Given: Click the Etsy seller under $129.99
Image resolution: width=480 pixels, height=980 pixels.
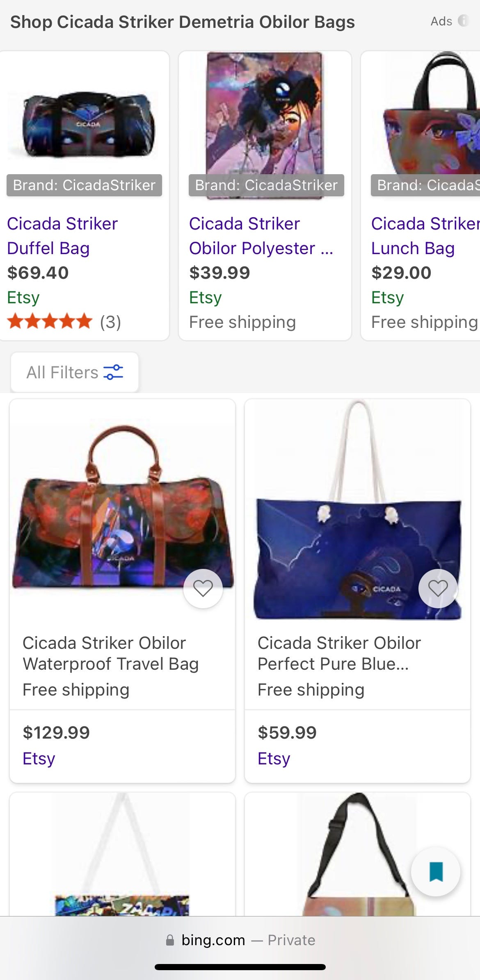Looking at the screenshot, I should click(39, 758).
